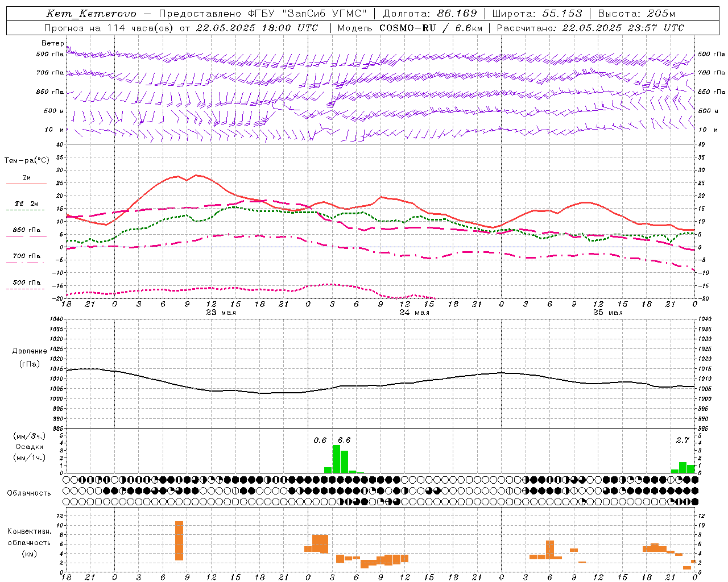Click the Ветер wind panel label

53,43
